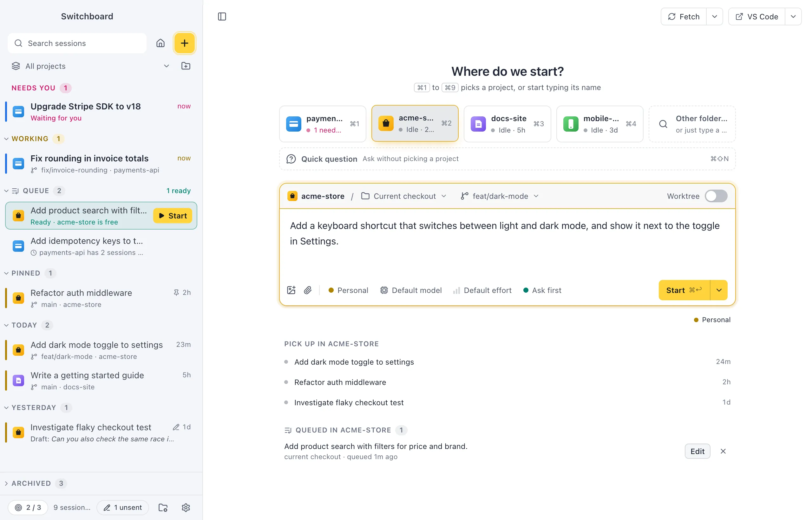
Task: Click Edit on queued product search
Action: coord(697,452)
